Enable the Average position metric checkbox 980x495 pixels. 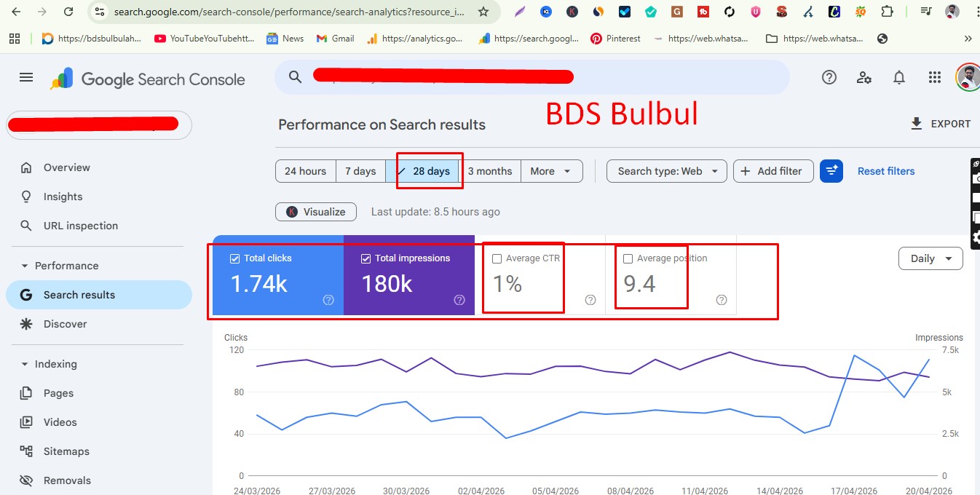point(628,258)
